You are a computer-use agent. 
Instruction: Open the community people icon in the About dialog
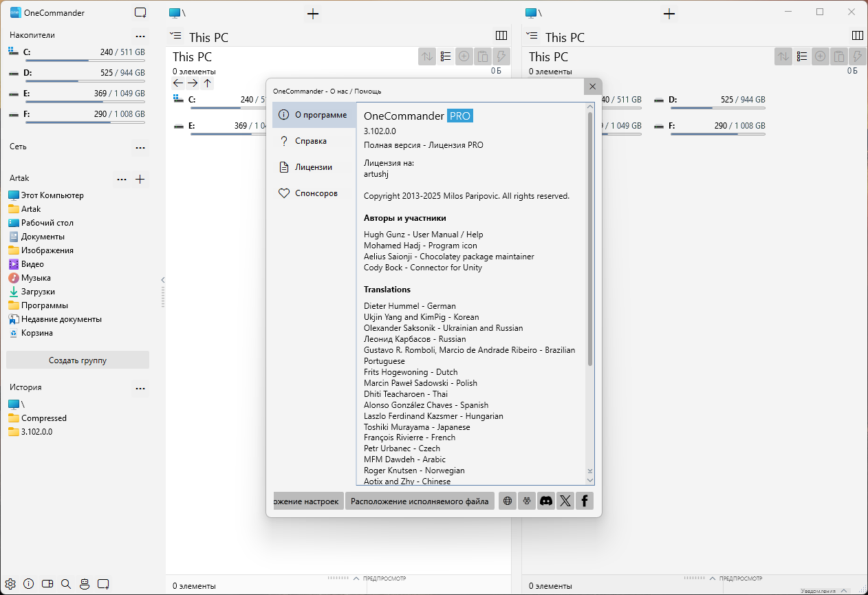[x=527, y=501]
